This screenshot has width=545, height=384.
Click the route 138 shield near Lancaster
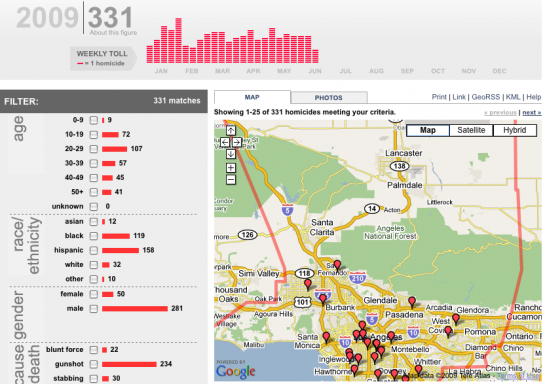tap(400, 166)
